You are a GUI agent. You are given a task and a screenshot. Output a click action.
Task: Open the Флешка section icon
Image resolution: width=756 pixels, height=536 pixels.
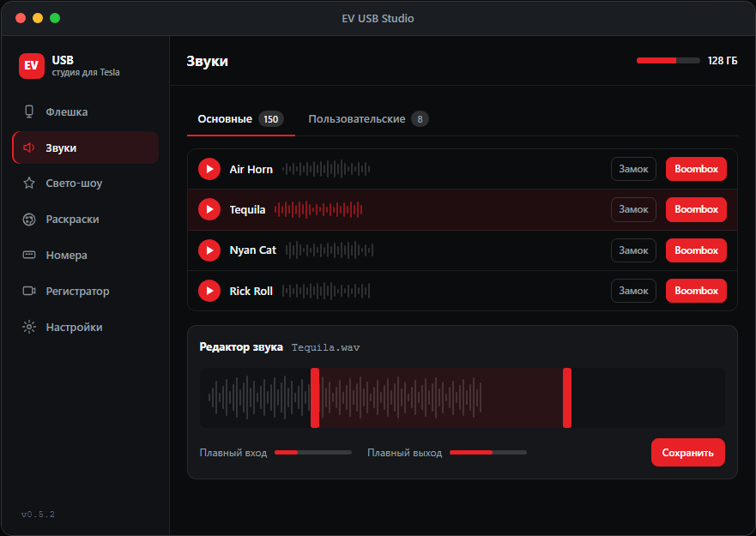click(29, 111)
